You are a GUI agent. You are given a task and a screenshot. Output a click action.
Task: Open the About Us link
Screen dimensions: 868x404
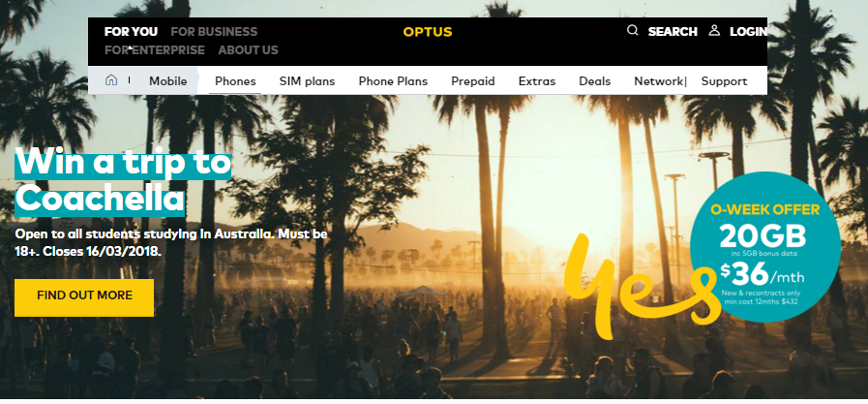coord(248,50)
